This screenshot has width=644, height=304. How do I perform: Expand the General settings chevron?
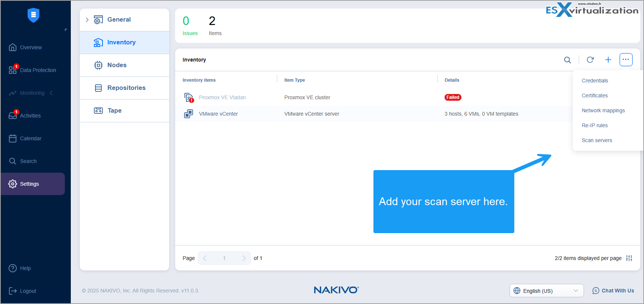tap(87, 20)
